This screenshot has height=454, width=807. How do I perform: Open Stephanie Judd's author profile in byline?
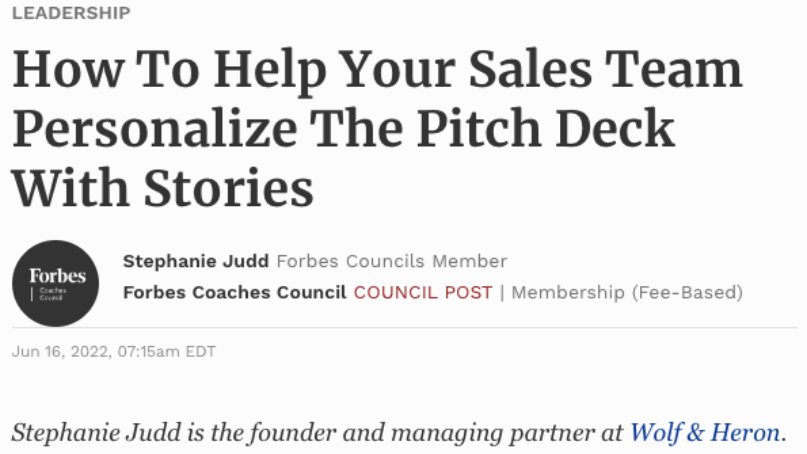(x=196, y=262)
